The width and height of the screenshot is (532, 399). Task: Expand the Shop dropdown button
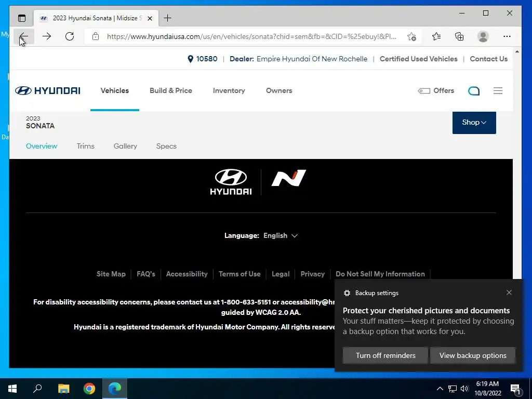[474, 123]
